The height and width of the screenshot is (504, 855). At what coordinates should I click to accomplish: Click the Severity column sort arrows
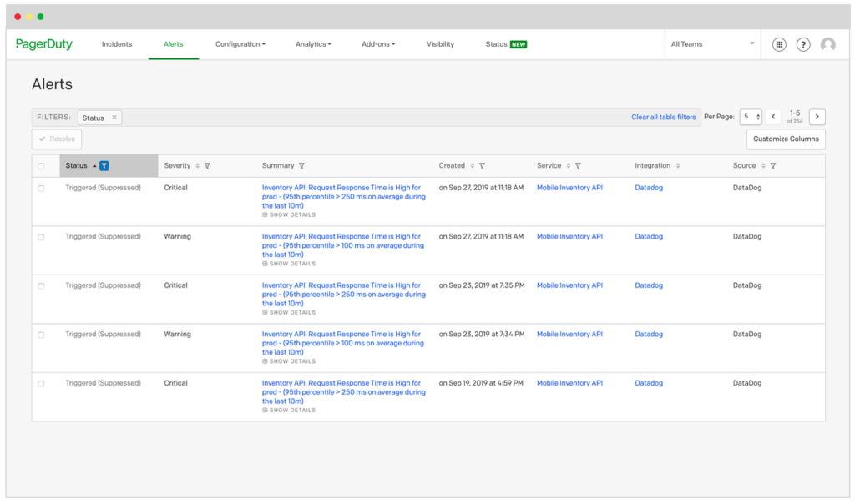197,166
